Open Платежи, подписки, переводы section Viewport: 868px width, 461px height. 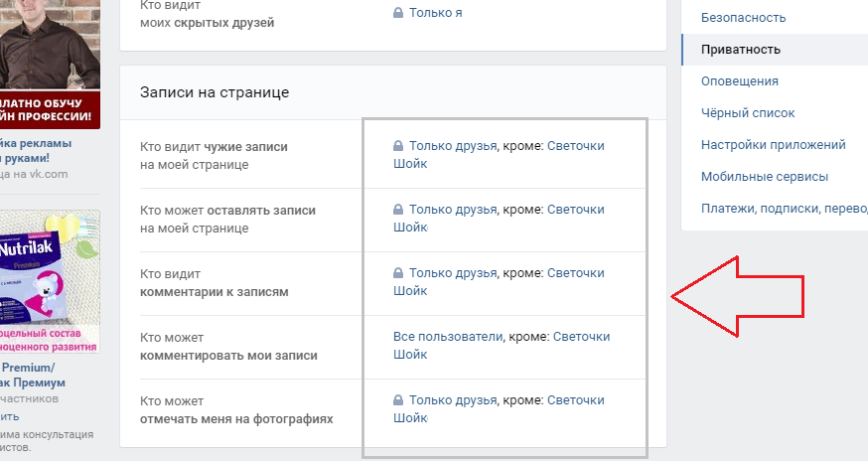point(784,209)
